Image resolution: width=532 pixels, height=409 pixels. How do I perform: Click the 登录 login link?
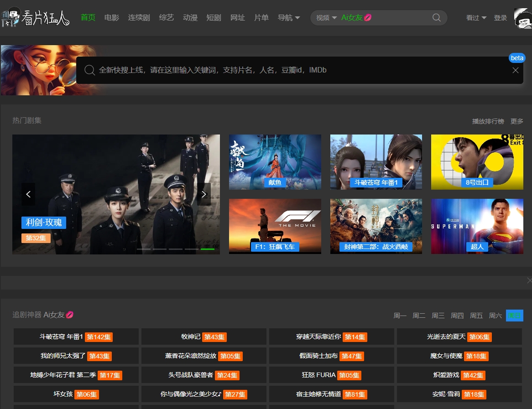pos(501,18)
